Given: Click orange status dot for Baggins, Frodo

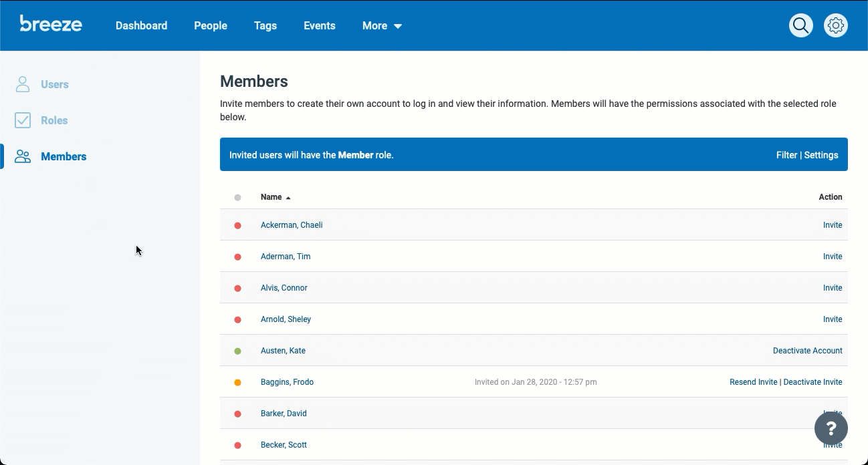Looking at the screenshot, I should (237, 383).
